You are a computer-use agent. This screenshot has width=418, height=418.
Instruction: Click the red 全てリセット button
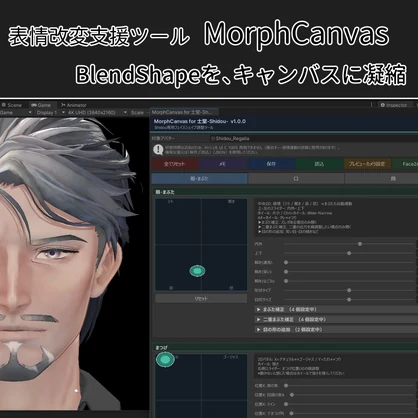[175, 164]
